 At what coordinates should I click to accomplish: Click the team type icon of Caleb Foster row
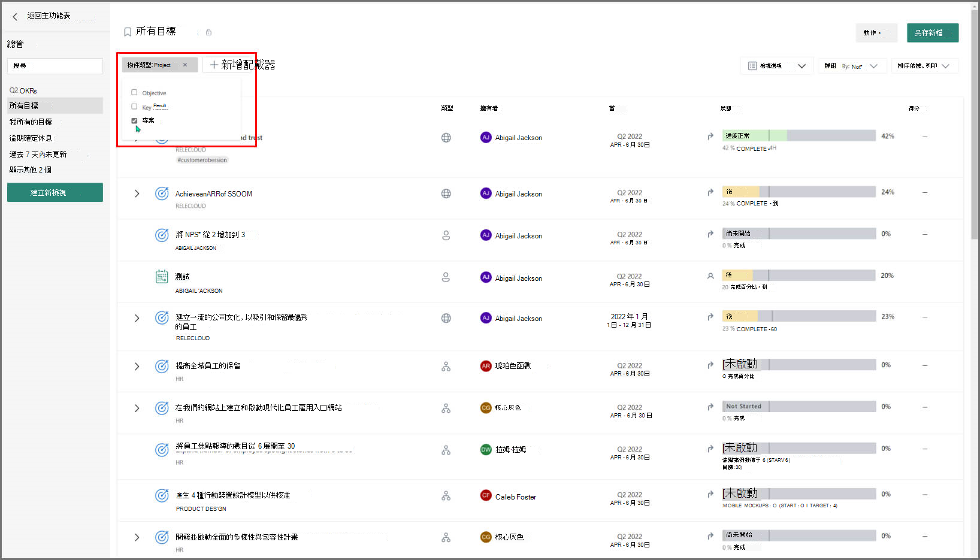pos(446,496)
